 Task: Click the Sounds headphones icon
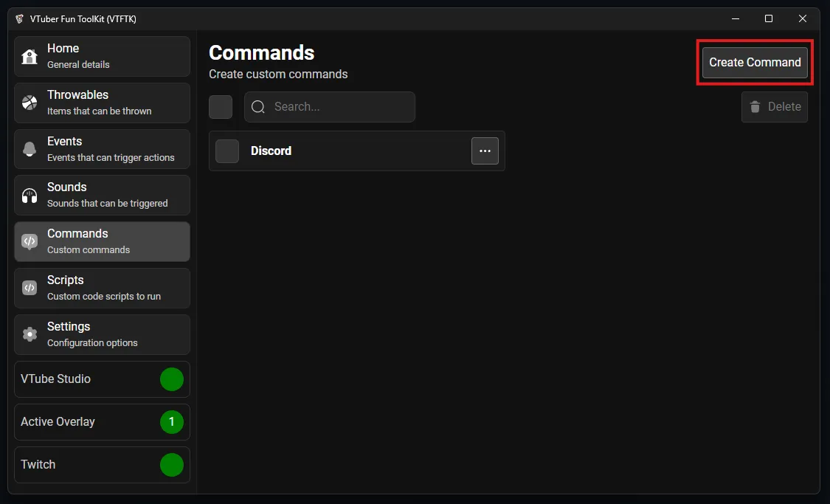click(x=30, y=196)
